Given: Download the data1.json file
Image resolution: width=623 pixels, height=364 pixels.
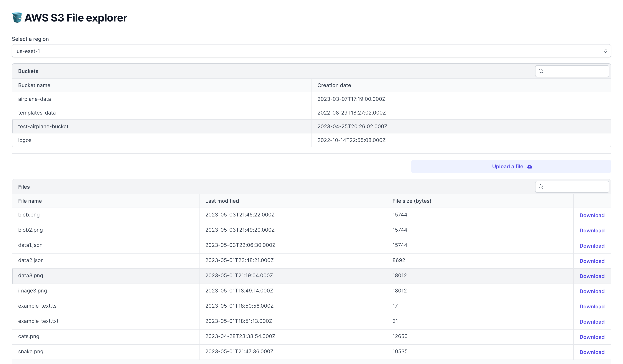Looking at the screenshot, I should point(592,246).
